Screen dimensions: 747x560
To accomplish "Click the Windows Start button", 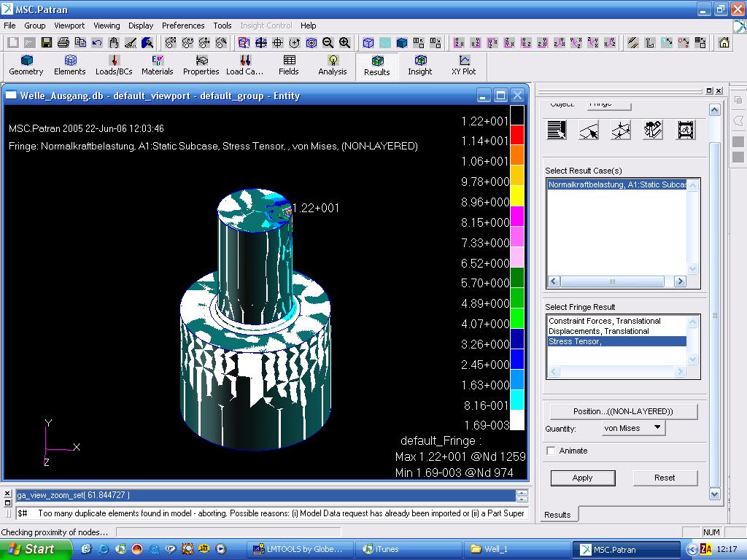I will pos(36,549).
